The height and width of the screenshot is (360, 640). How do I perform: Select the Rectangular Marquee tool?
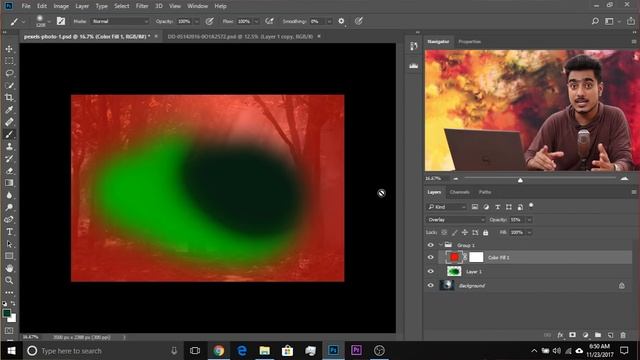9,61
